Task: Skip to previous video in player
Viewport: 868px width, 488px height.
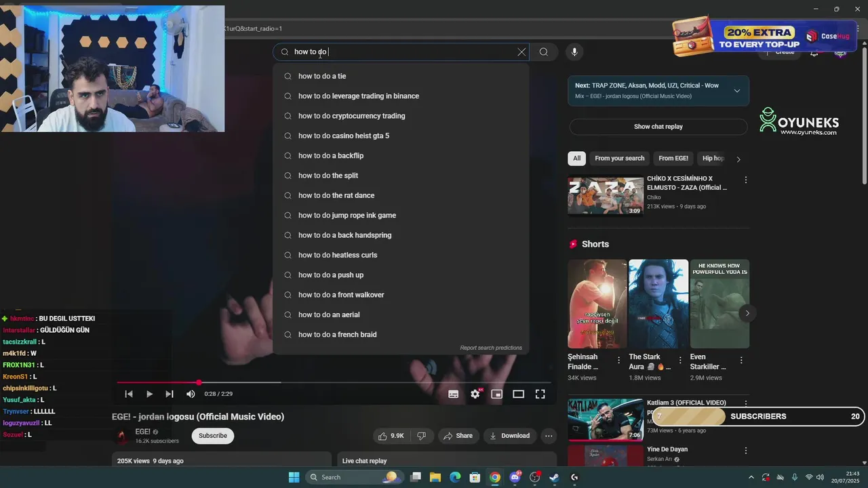Action: tap(129, 394)
